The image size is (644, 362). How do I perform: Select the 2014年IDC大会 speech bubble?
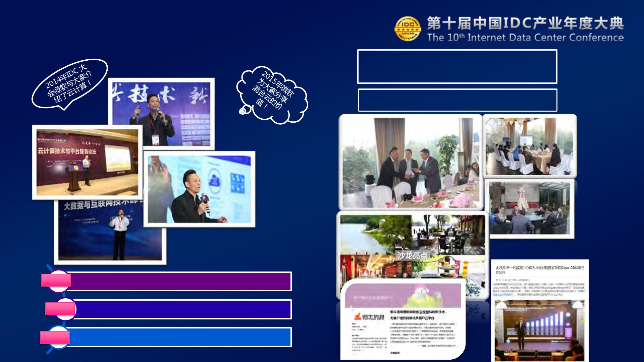[69, 84]
